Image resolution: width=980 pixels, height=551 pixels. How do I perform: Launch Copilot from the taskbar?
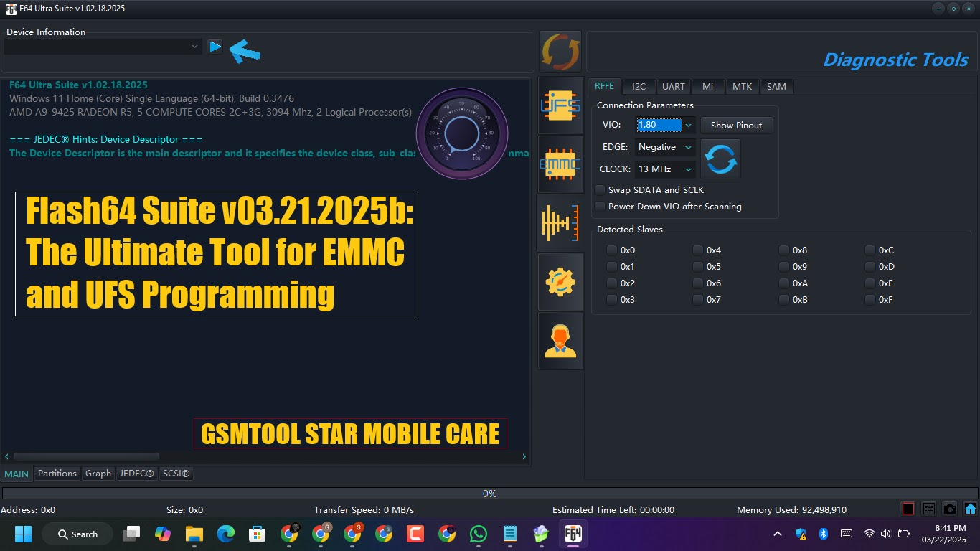point(163,534)
